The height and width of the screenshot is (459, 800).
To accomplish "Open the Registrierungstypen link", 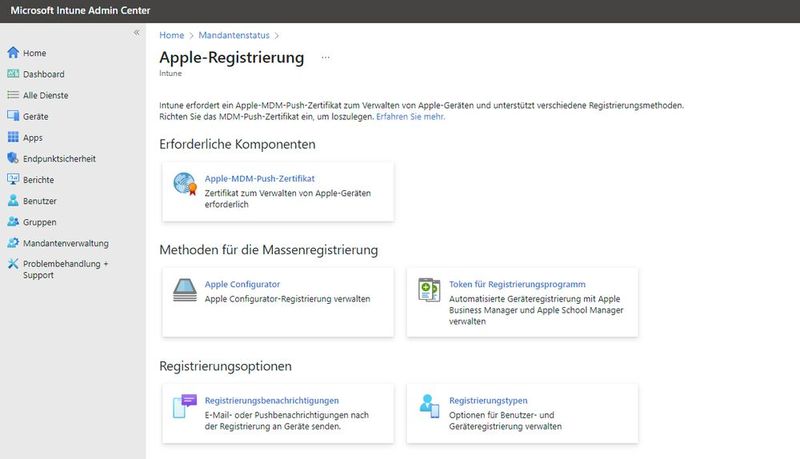I will coord(488,400).
